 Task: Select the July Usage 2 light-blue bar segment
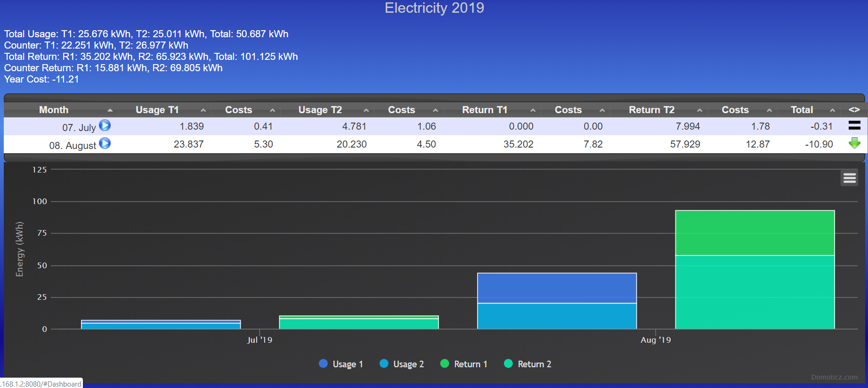161,326
